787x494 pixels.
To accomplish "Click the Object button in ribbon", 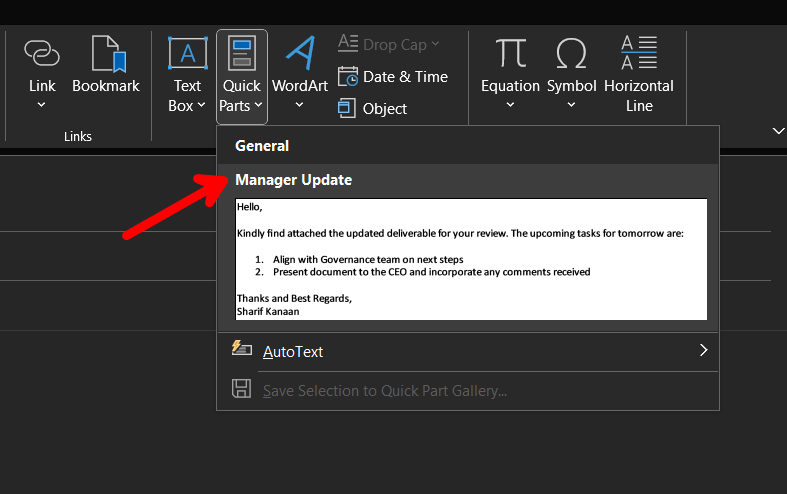I will tap(372, 108).
